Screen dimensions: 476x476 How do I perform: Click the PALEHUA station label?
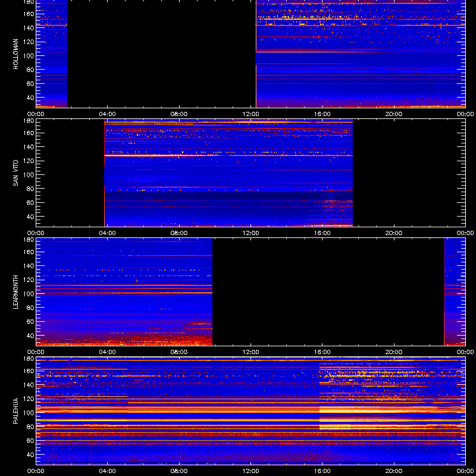tap(16, 411)
